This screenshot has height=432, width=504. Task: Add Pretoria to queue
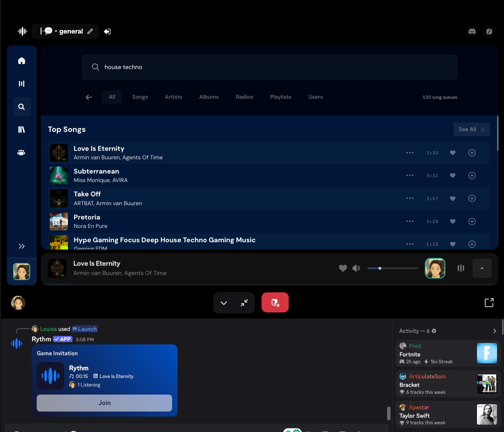point(472,221)
